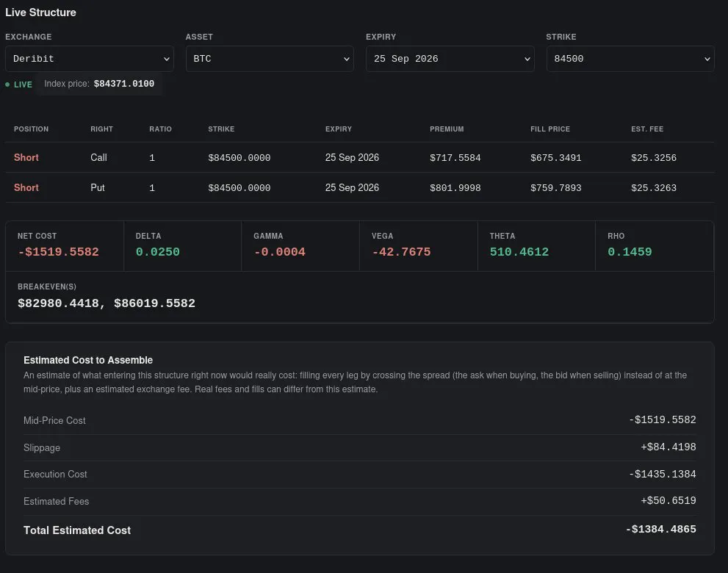Viewport: 728px width, 573px height.
Task: Click the RATIO column header
Action: (160, 129)
